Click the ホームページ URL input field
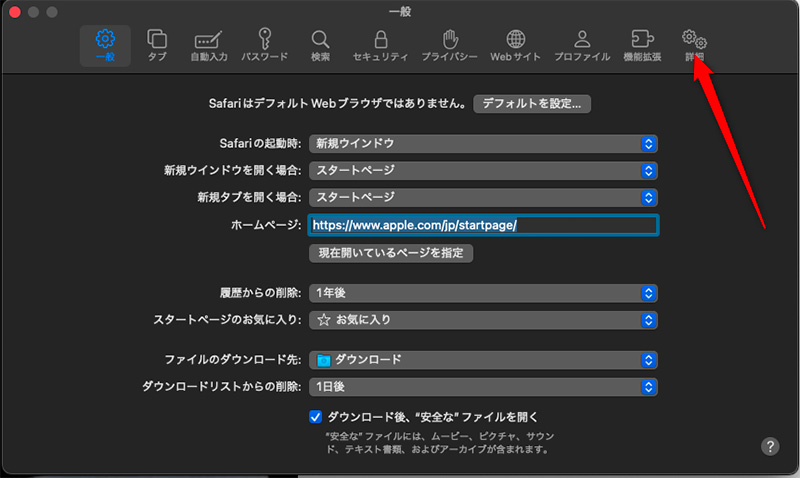The height and width of the screenshot is (478, 800). click(483, 225)
